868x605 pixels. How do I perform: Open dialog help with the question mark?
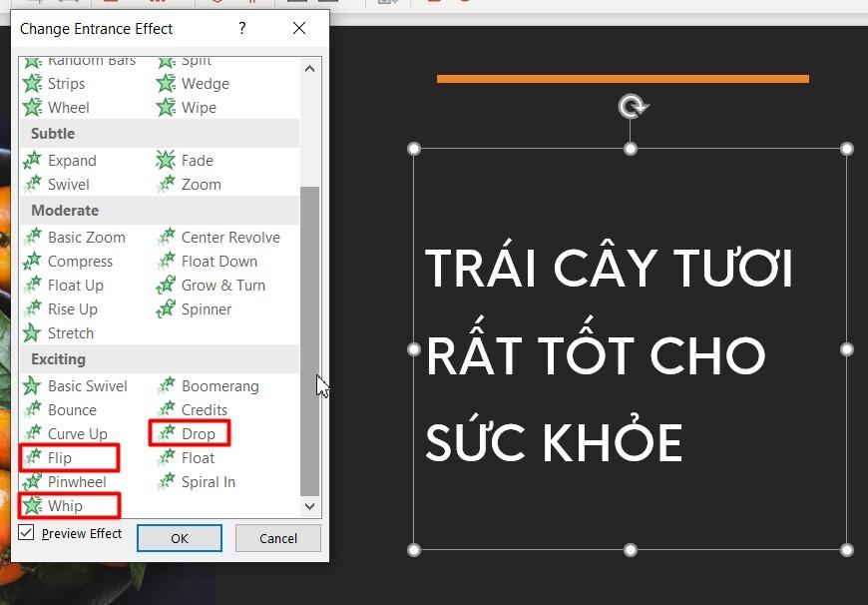tap(241, 29)
